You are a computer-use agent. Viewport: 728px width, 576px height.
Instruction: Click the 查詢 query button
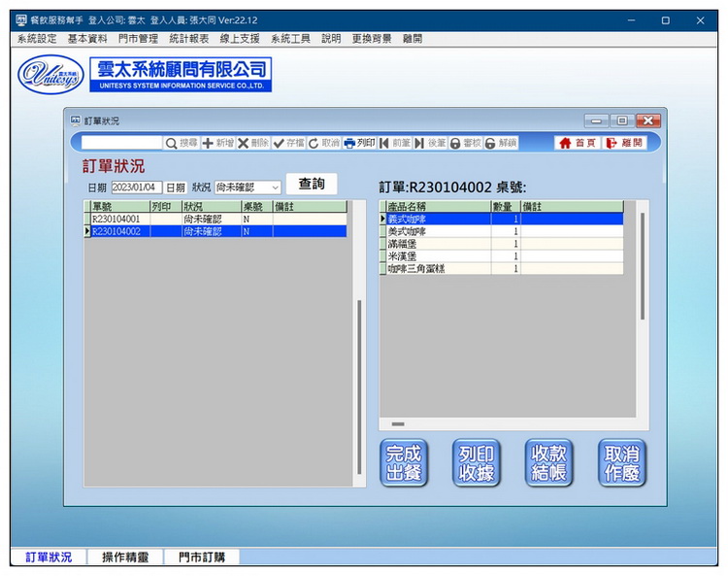[x=312, y=185]
